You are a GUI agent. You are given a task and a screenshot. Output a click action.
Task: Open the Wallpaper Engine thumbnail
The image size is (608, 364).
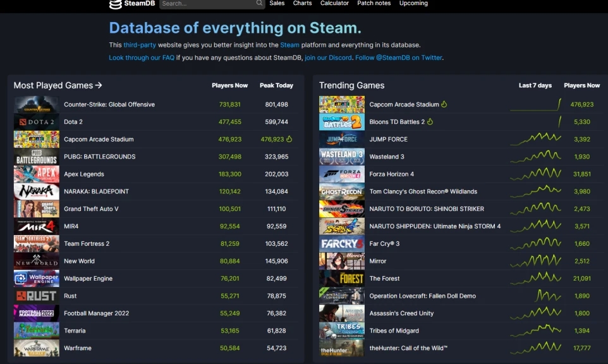point(37,278)
